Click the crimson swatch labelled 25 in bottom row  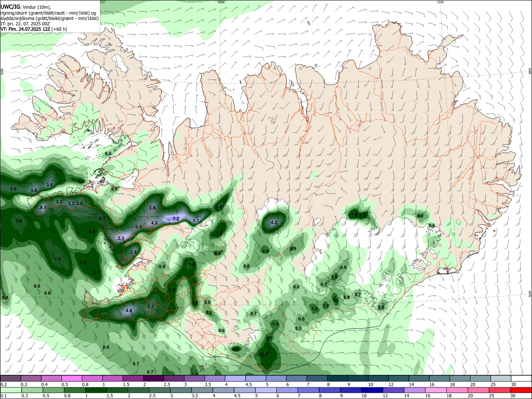coord(499,390)
